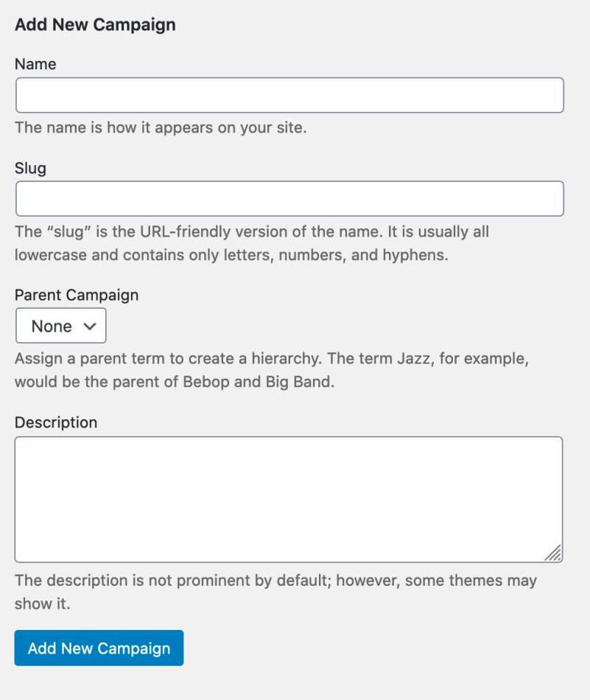Click the Parent Campaign label

pos(77,295)
